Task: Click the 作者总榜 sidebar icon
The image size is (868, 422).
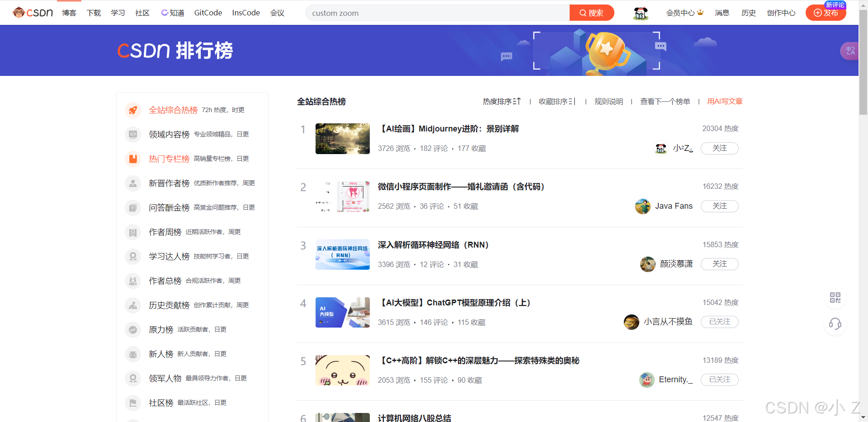Action: coord(133,281)
